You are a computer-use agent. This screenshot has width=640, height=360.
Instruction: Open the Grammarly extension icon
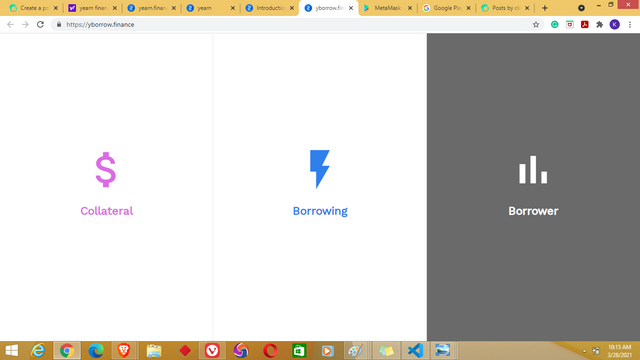pos(554,24)
